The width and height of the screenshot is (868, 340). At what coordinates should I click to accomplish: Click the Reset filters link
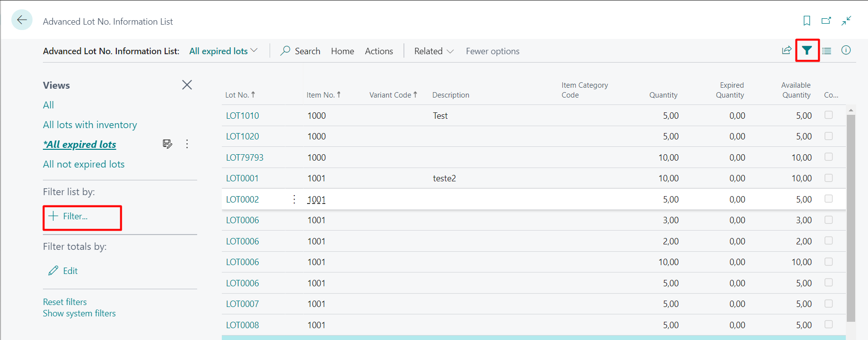pos(65,302)
